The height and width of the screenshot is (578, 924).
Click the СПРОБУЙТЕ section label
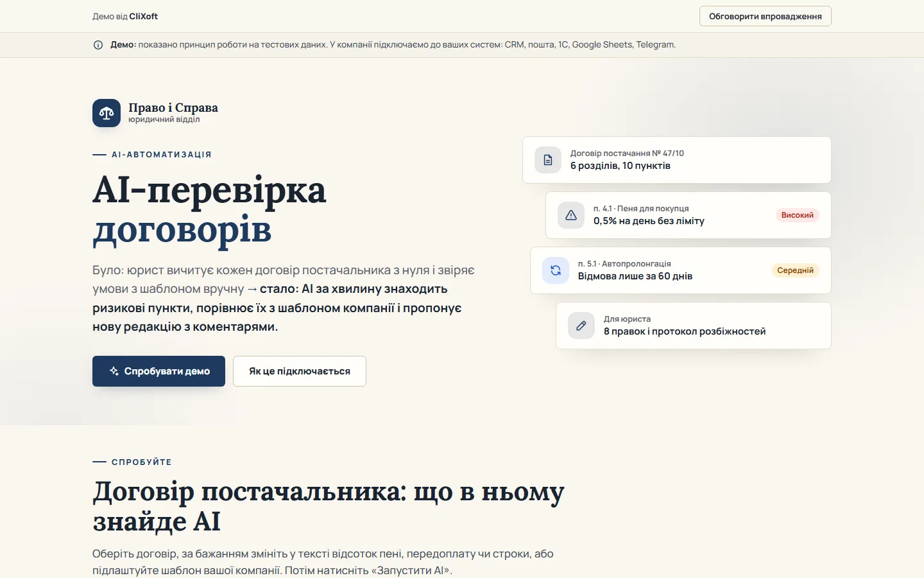(142, 462)
